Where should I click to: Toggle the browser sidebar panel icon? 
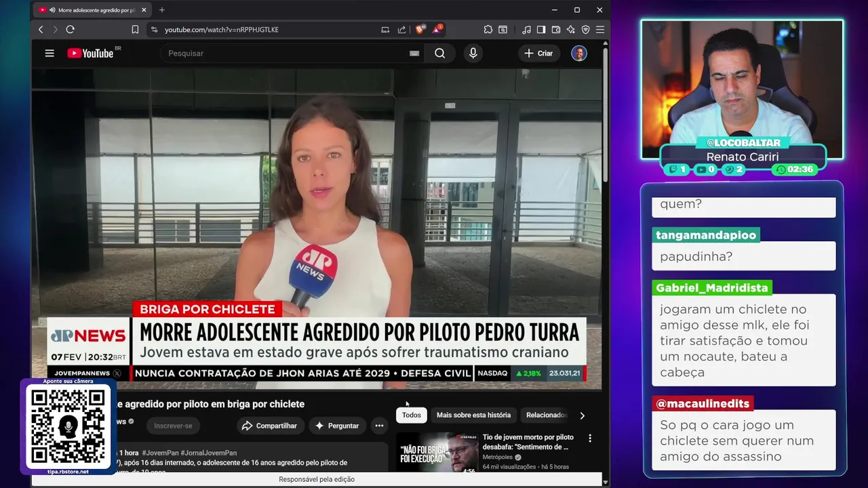point(541,30)
